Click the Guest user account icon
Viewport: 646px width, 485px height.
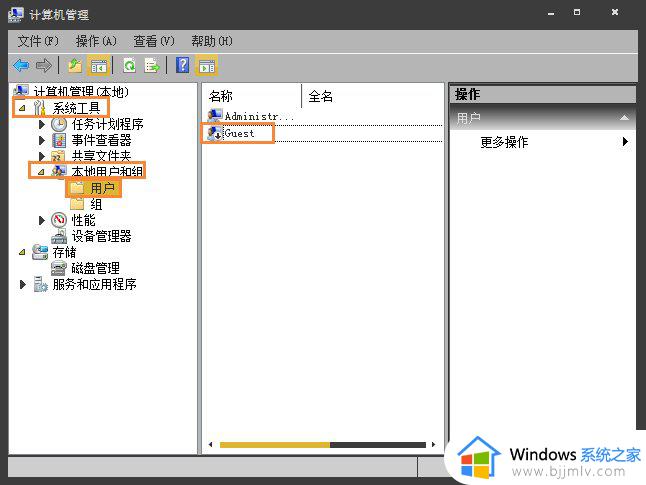click(x=215, y=133)
